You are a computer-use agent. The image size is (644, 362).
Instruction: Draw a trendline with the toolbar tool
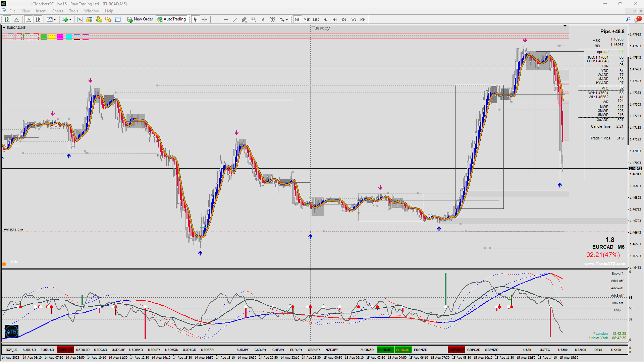click(235, 19)
